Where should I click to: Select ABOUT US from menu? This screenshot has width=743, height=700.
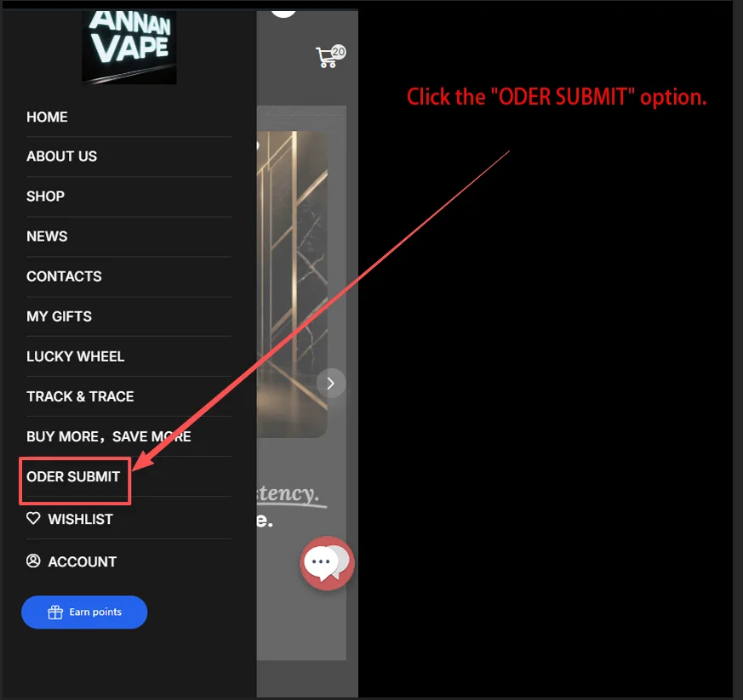click(x=61, y=157)
